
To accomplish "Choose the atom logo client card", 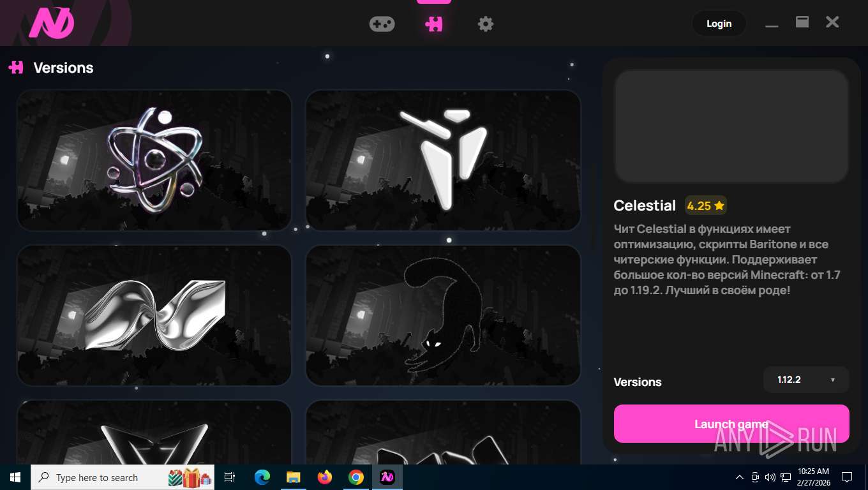I will click(154, 160).
